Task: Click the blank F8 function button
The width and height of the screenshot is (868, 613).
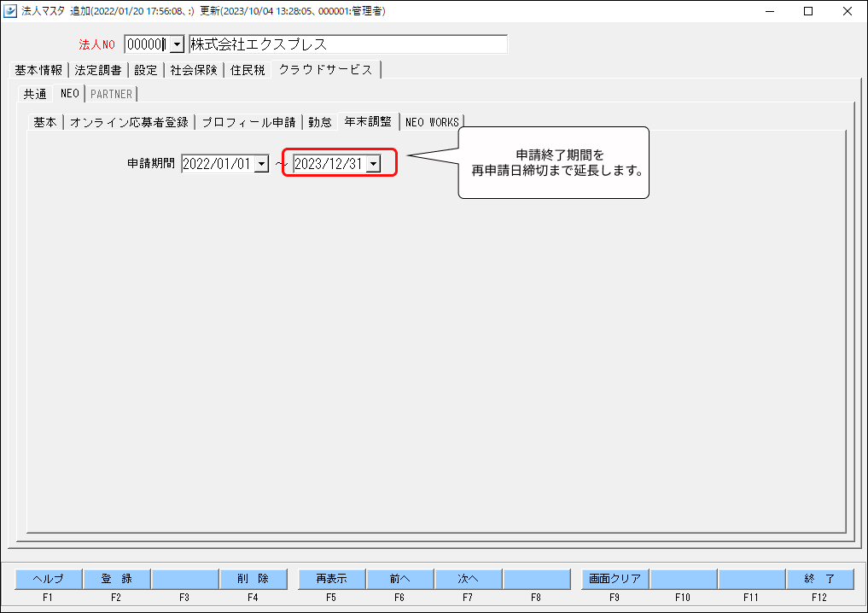Action: point(536,579)
